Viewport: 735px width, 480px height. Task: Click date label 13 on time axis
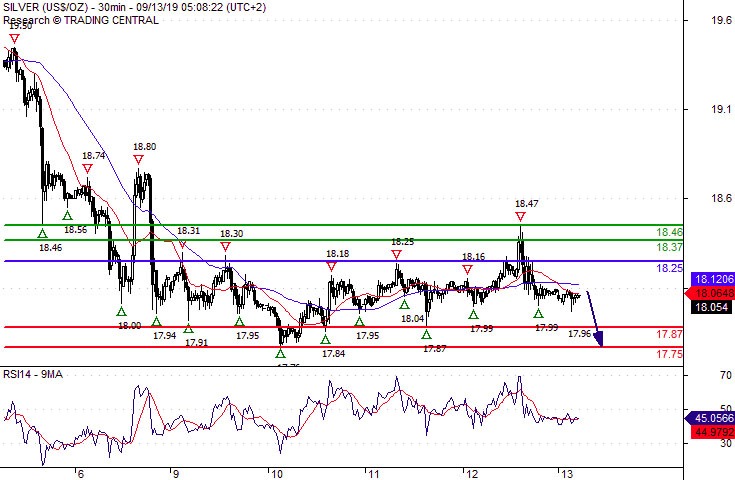pyautogui.click(x=567, y=474)
